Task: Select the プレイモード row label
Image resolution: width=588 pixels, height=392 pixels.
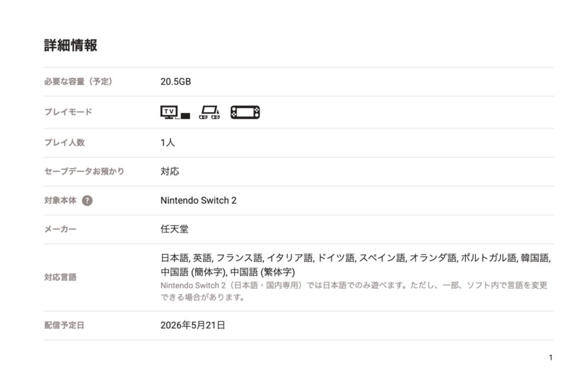Action: 68,112
